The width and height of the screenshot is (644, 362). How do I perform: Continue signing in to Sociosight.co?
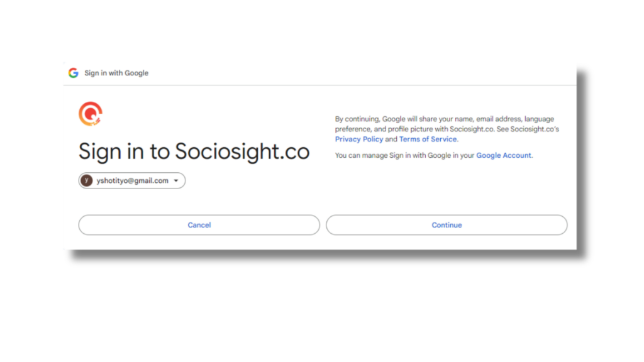click(447, 225)
